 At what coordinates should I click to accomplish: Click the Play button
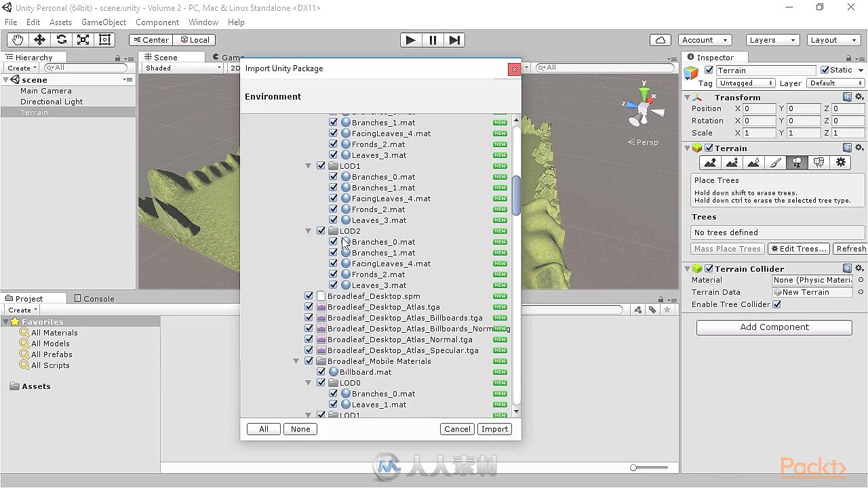pos(410,40)
